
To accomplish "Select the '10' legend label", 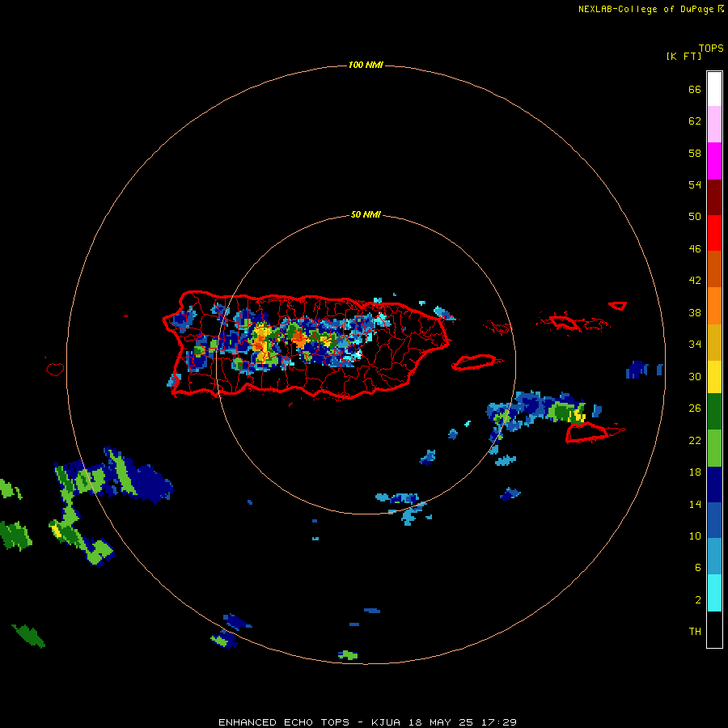I will [x=695, y=536].
